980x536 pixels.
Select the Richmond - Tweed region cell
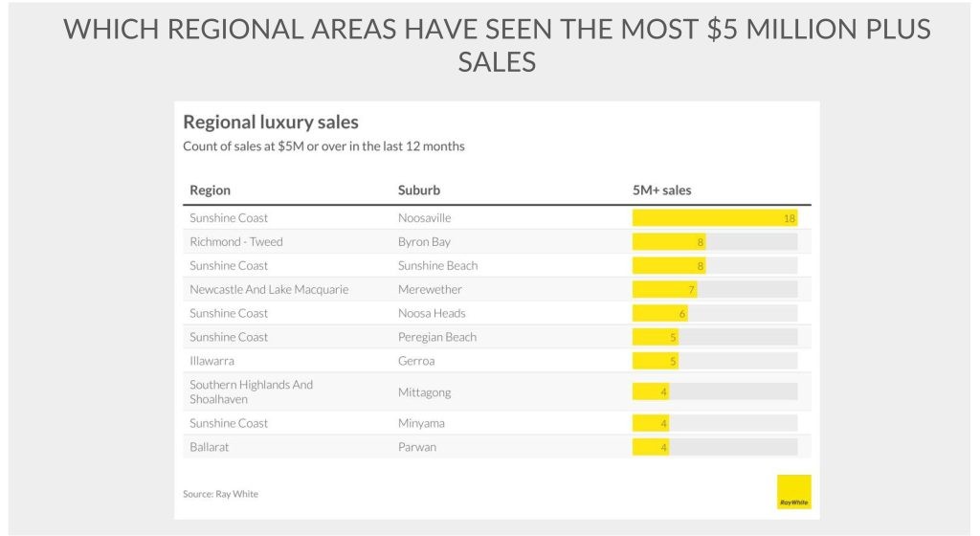tap(236, 242)
